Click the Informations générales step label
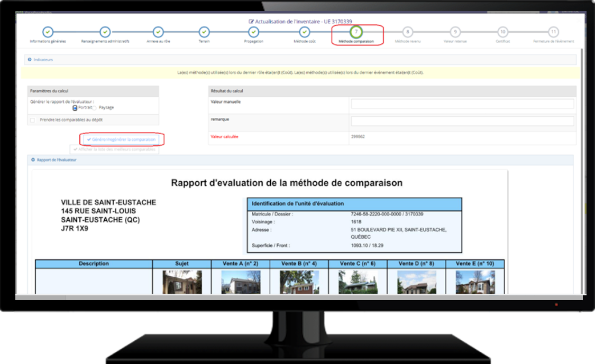The width and height of the screenshot is (595, 364). pyautogui.click(x=48, y=41)
